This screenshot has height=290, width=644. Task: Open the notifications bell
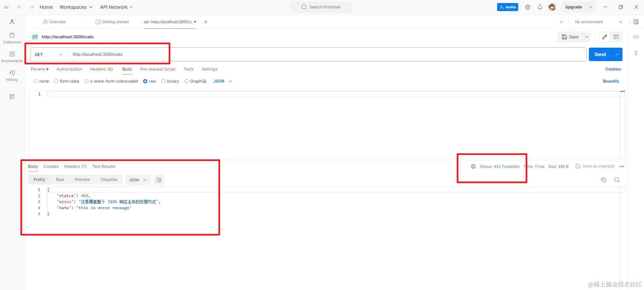pyautogui.click(x=540, y=7)
